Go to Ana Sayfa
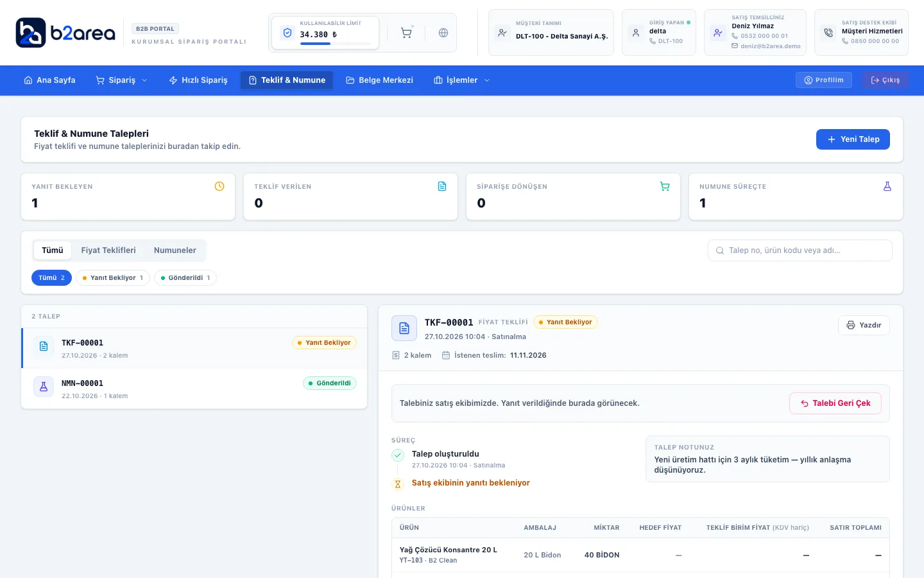 tap(49, 80)
